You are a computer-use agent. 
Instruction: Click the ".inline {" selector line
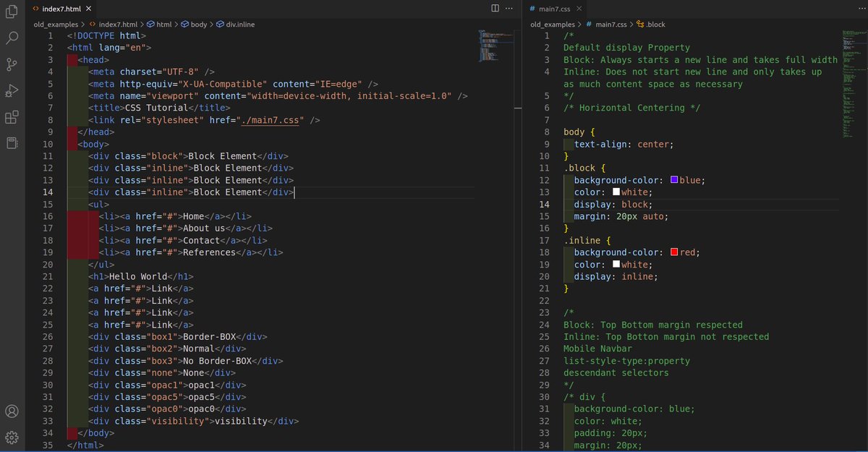[x=587, y=240]
